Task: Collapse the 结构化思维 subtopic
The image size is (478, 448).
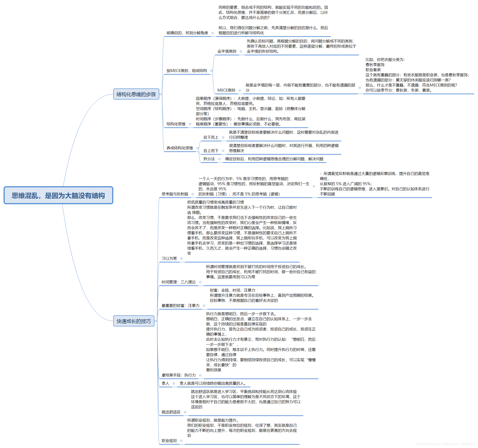Action: pyautogui.click(x=190, y=124)
